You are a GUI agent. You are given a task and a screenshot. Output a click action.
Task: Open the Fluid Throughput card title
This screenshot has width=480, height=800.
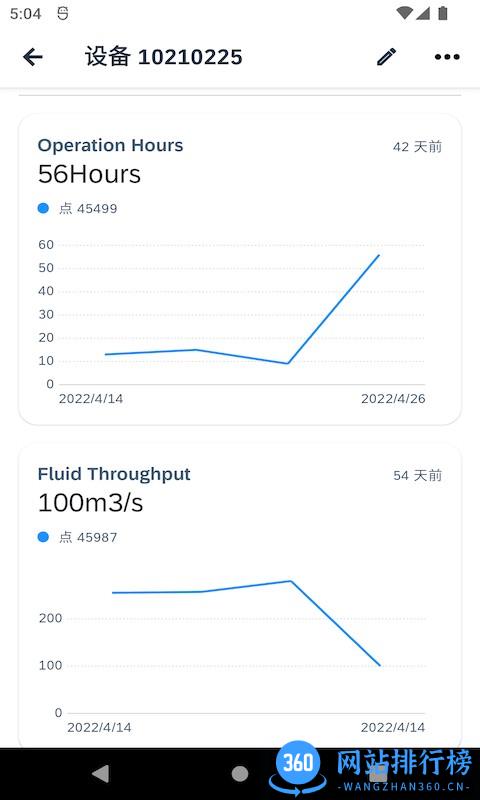114,474
